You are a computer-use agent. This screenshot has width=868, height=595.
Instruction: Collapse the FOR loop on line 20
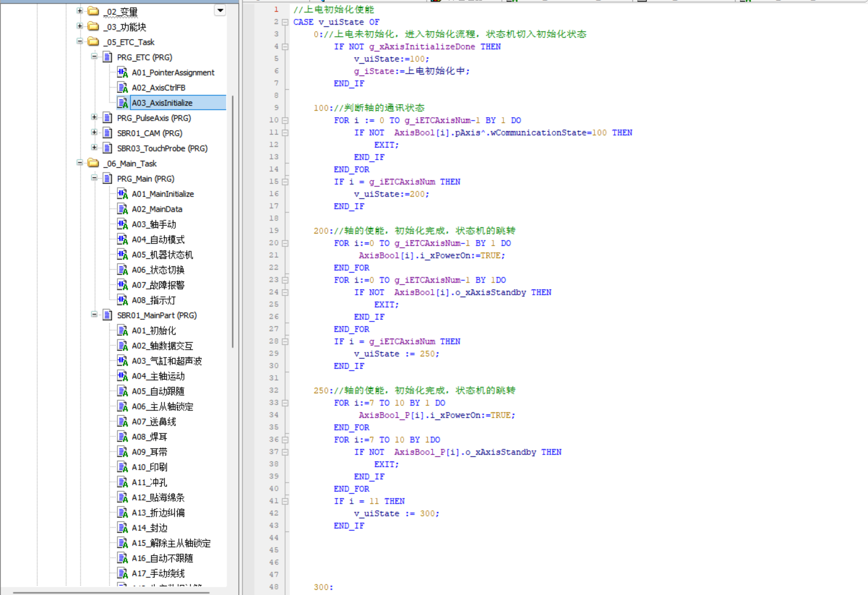[x=285, y=243]
